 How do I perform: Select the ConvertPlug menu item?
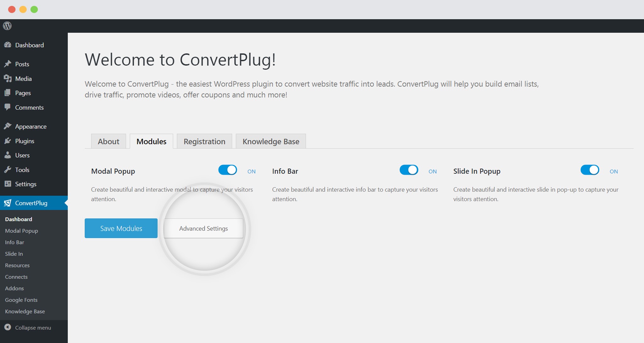[x=34, y=203]
